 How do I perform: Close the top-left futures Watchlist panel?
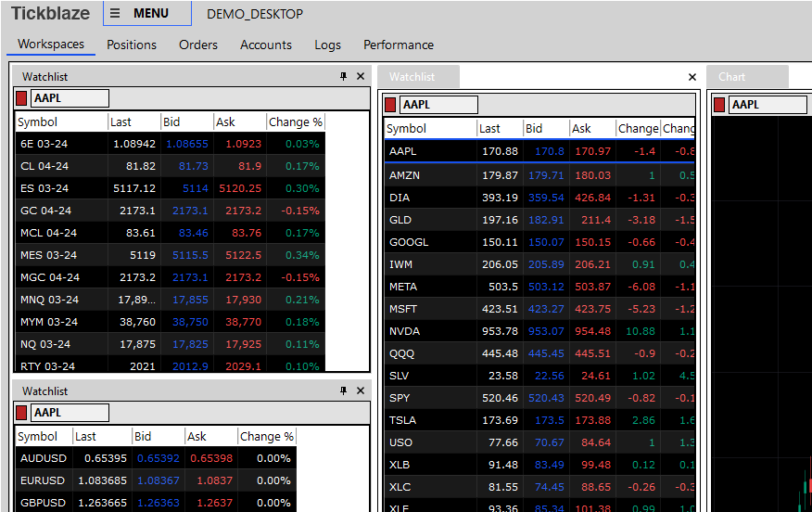(x=361, y=76)
